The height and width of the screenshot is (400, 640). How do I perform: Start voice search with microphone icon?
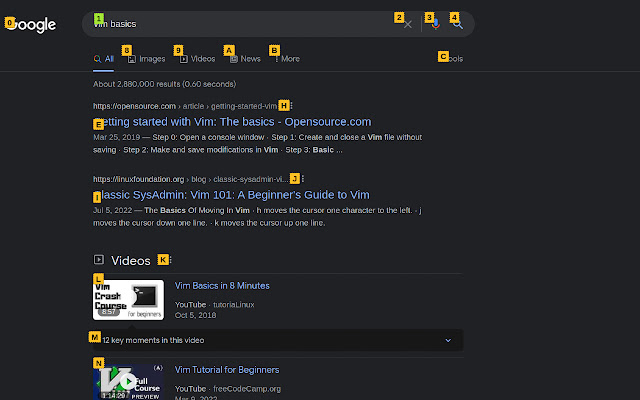435,24
